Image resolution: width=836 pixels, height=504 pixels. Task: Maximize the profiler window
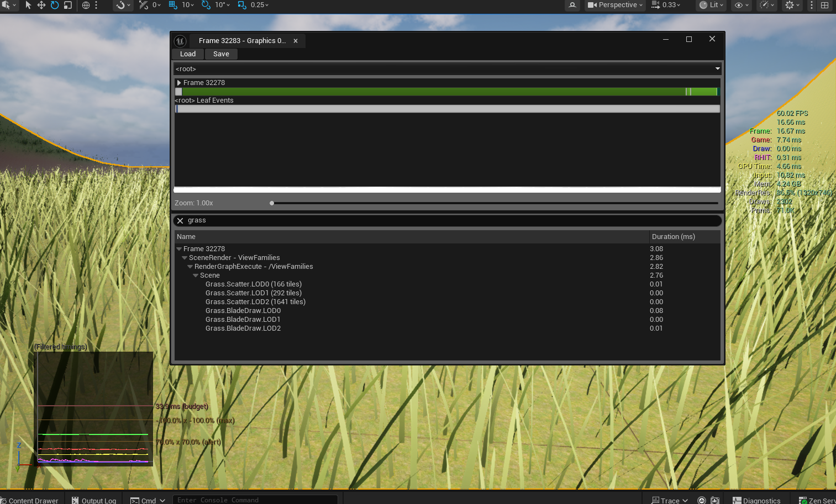pos(689,39)
